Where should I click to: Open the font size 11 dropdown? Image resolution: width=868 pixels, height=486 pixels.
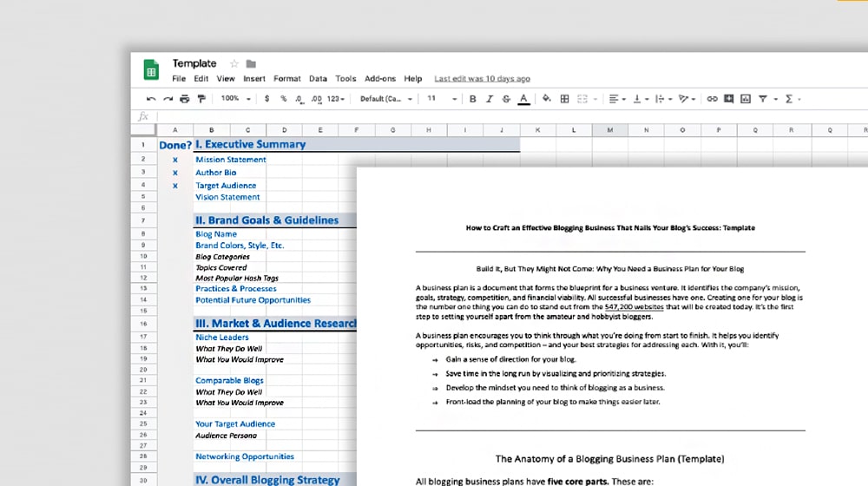click(439, 99)
